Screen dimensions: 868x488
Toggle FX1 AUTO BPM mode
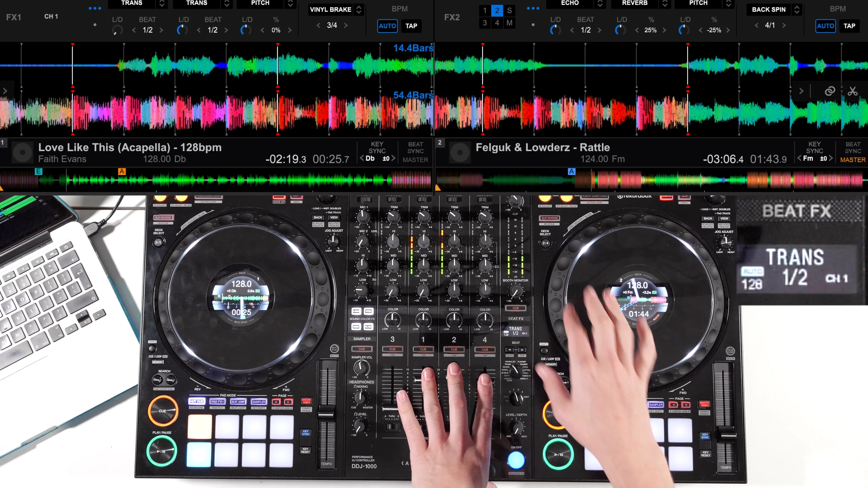(x=387, y=26)
